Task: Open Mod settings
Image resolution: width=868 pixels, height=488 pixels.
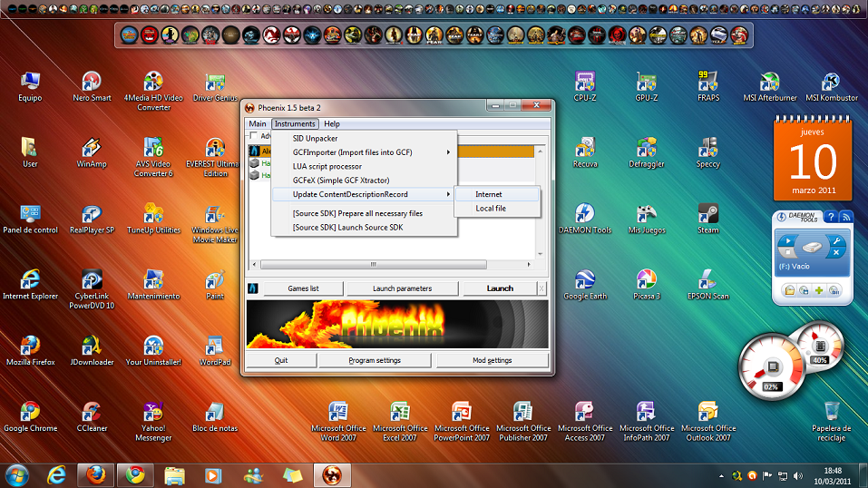Action: point(493,360)
